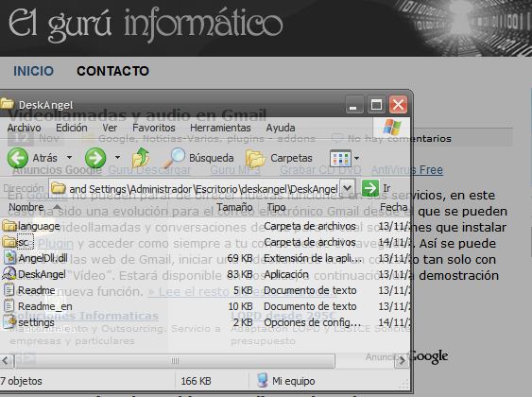The image size is (532, 397).
Task: Maximize the DeskAngel window
Action: tap(376, 105)
